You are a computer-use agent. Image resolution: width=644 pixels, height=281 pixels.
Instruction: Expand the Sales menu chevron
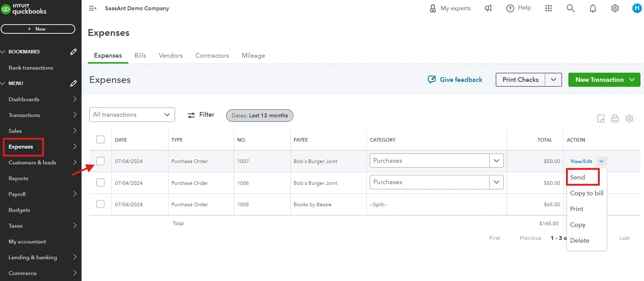point(75,131)
